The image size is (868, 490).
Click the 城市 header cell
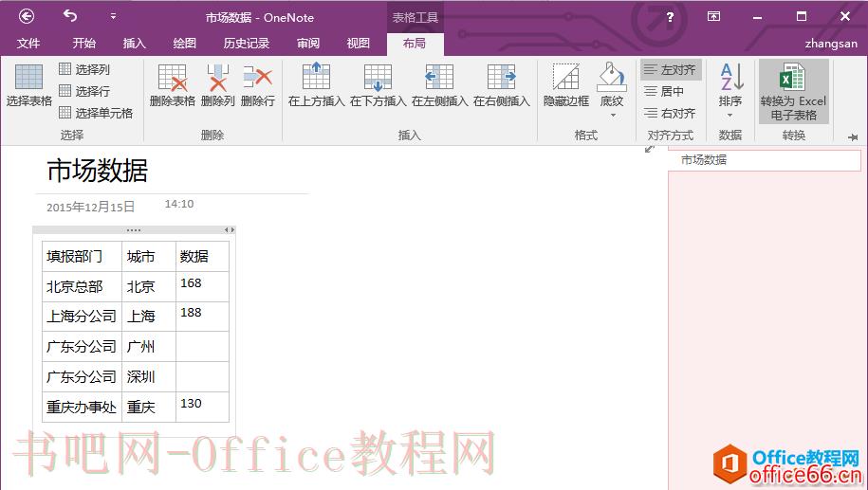[x=149, y=256]
